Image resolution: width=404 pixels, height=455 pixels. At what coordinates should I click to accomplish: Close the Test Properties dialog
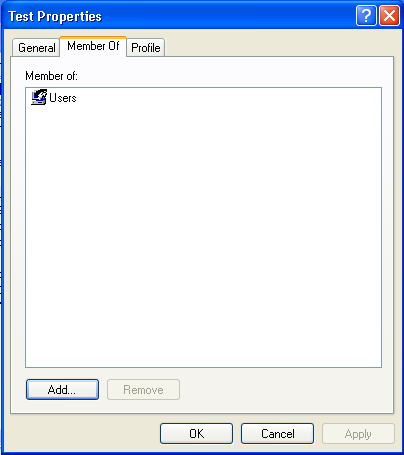[389, 15]
